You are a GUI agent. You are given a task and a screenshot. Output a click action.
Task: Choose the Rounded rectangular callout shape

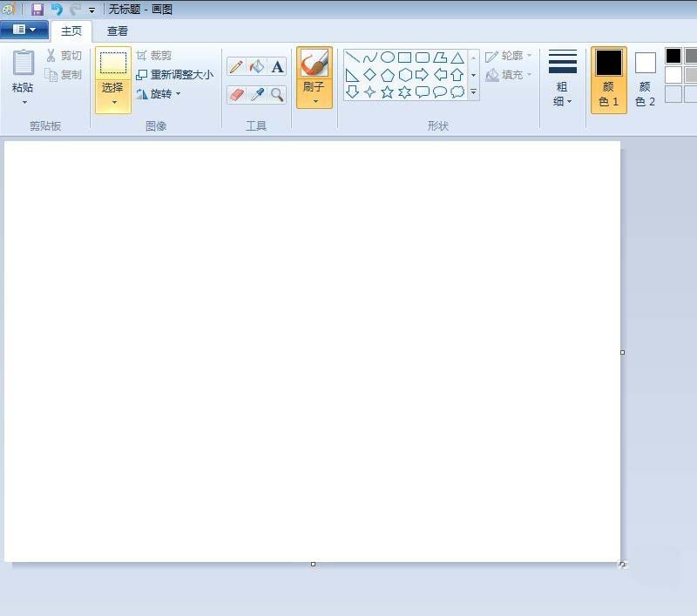point(423,92)
